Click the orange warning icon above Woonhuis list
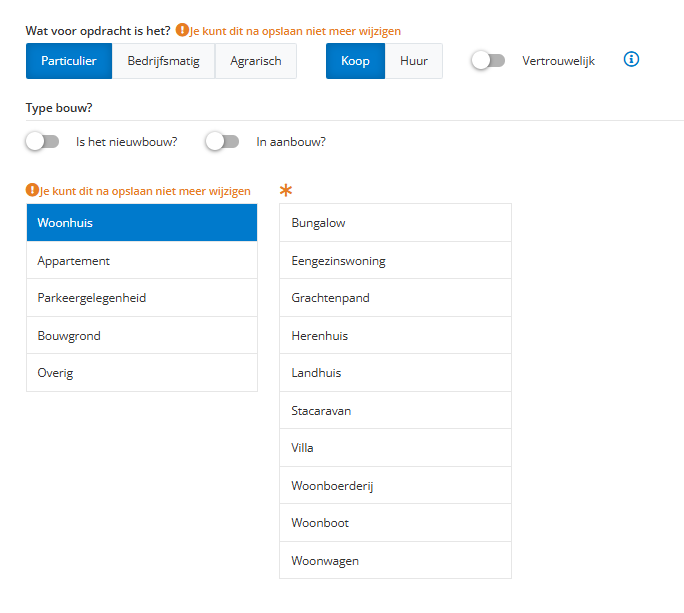 32,191
